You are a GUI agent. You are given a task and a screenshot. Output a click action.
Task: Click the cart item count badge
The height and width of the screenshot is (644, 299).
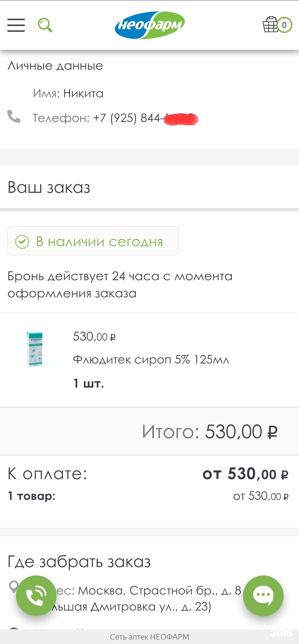pyautogui.click(x=284, y=25)
